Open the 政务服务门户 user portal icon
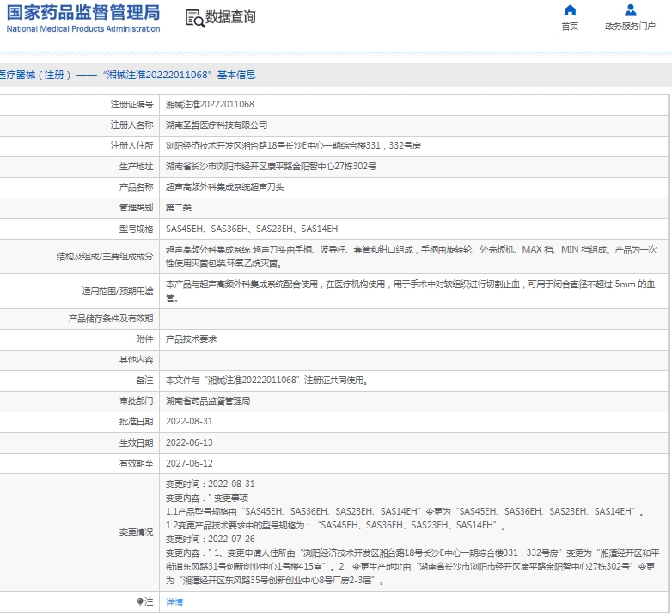672x616 pixels. coord(631,9)
